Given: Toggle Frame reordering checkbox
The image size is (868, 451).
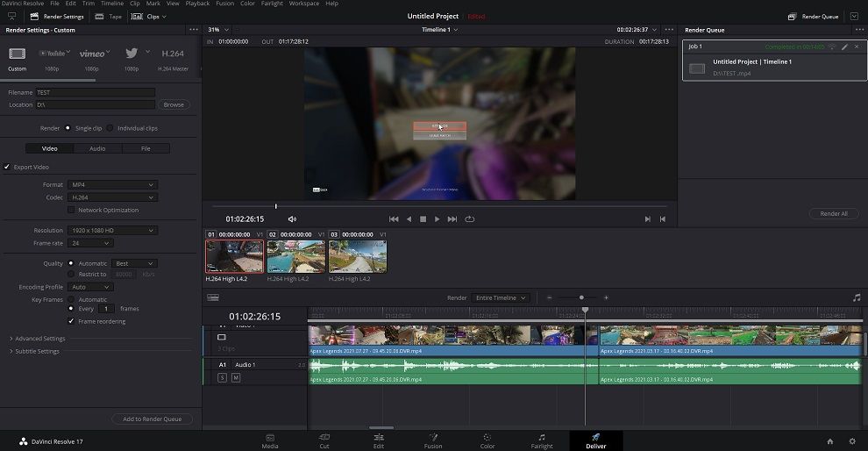Looking at the screenshot, I should click(x=71, y=321).
